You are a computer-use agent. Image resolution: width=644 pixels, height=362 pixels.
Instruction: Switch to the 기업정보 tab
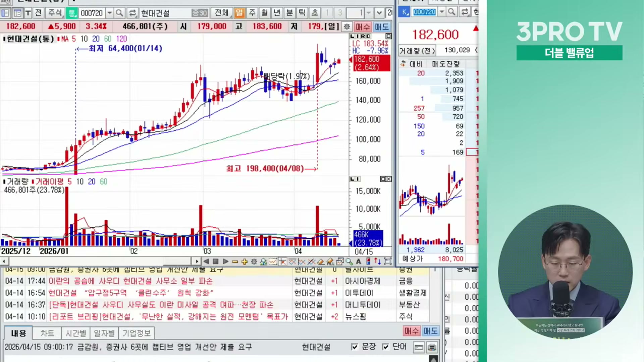click(136, 333)
